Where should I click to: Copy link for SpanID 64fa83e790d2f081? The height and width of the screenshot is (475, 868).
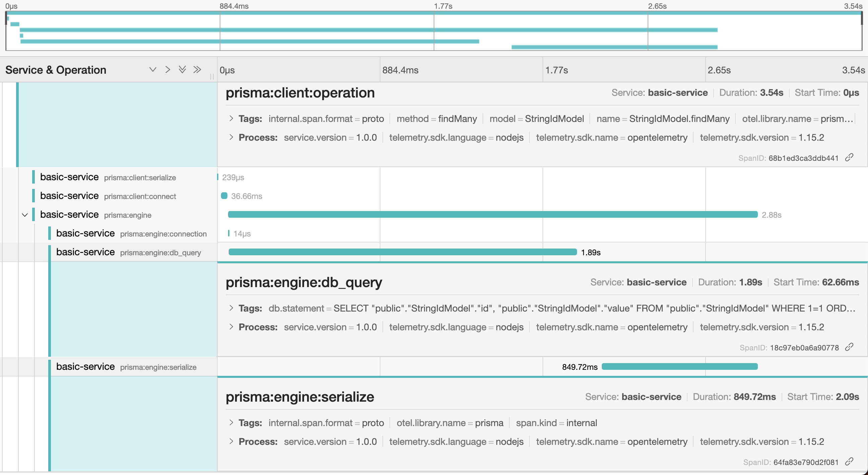850,462
